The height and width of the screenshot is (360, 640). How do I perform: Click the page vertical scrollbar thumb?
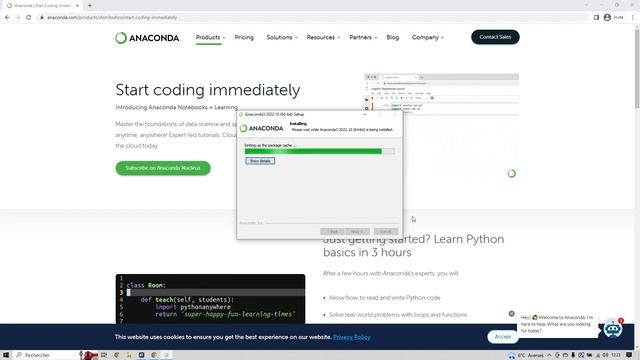click(637, 68)
